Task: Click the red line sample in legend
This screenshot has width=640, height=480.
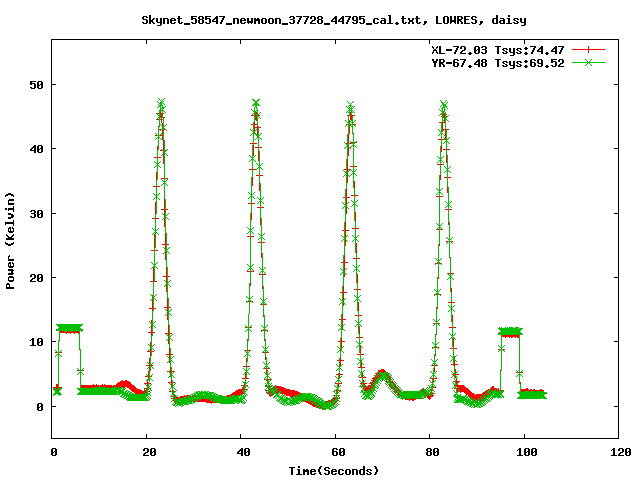Action: (x=588, y=50)
